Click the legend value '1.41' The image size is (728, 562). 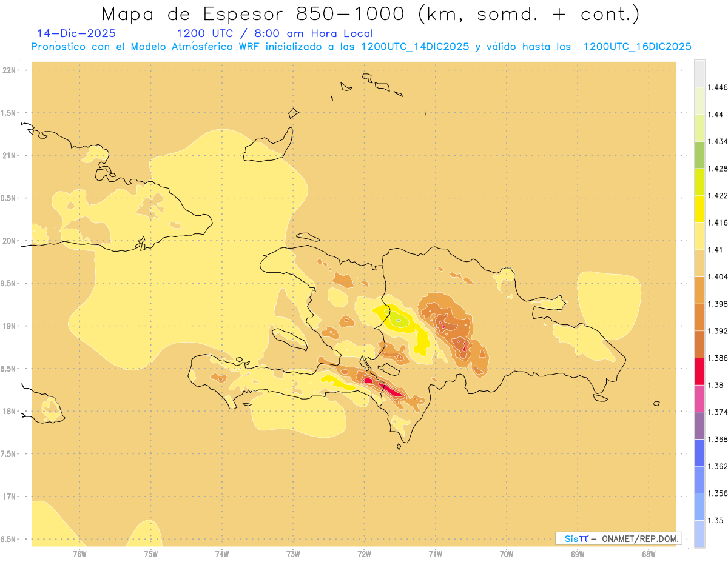click(716, 250)
